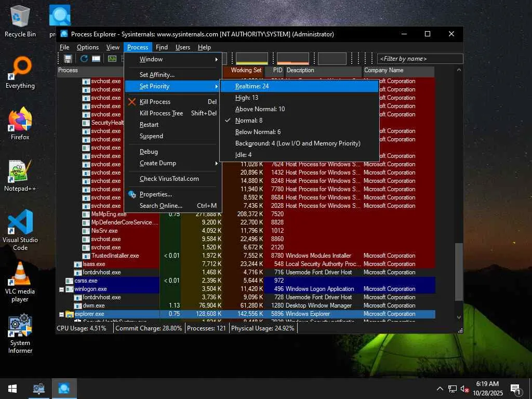Screen dimensions: 532x399
Task: Open the View menu
Action: click(x=113, y=47)
